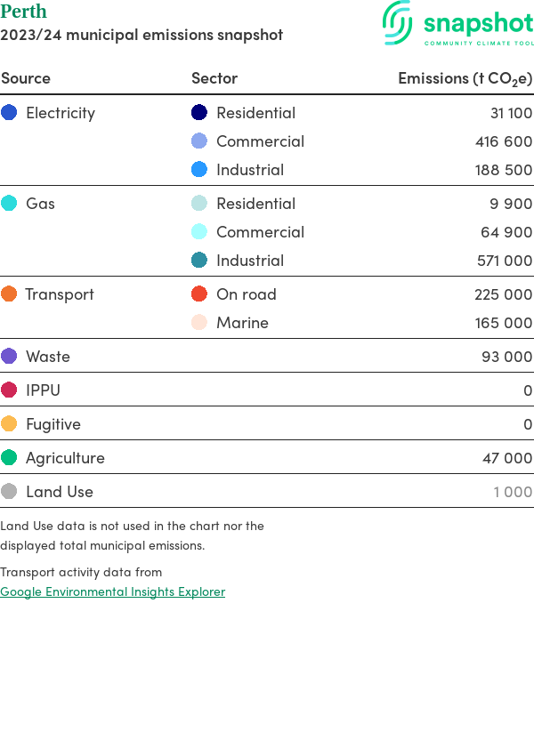Click the Perth title heading

[x=24, y=12]
